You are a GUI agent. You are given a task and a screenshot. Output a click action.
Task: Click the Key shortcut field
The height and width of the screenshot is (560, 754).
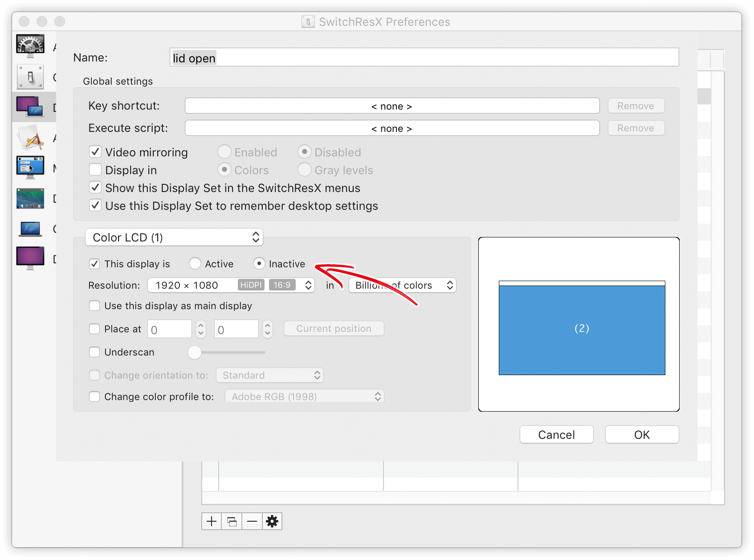coord(392,106)
